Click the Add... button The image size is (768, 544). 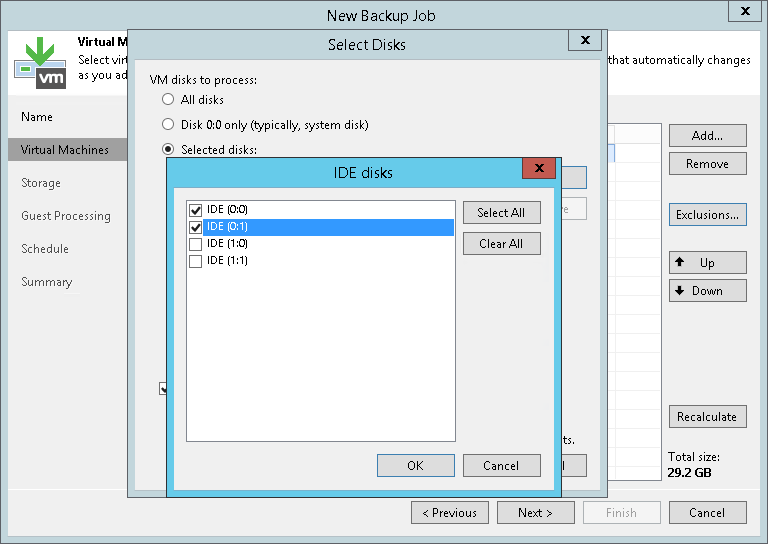(x=708, y=136)
